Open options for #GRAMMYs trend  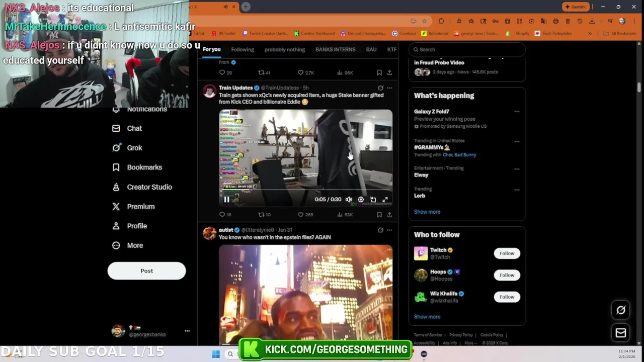517,141
